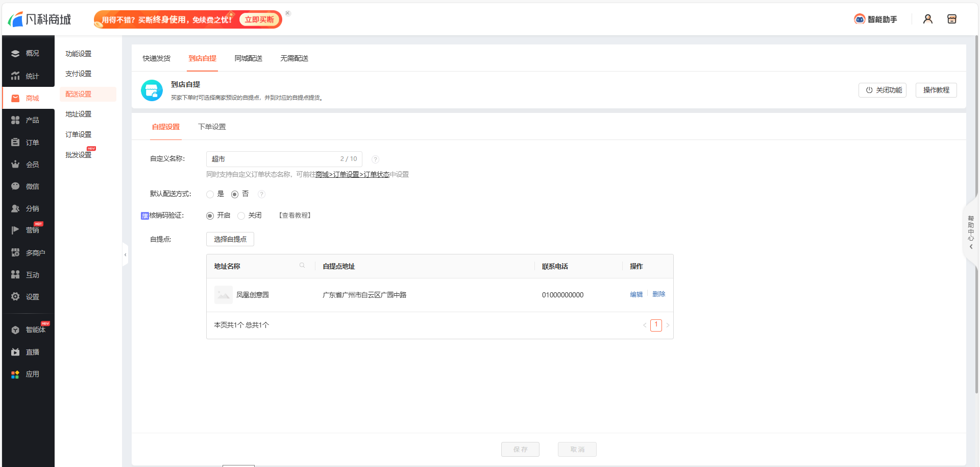This screenshot has width=980, height=467.
Task: Go to next page in pickup table
Action: (668, 325)
